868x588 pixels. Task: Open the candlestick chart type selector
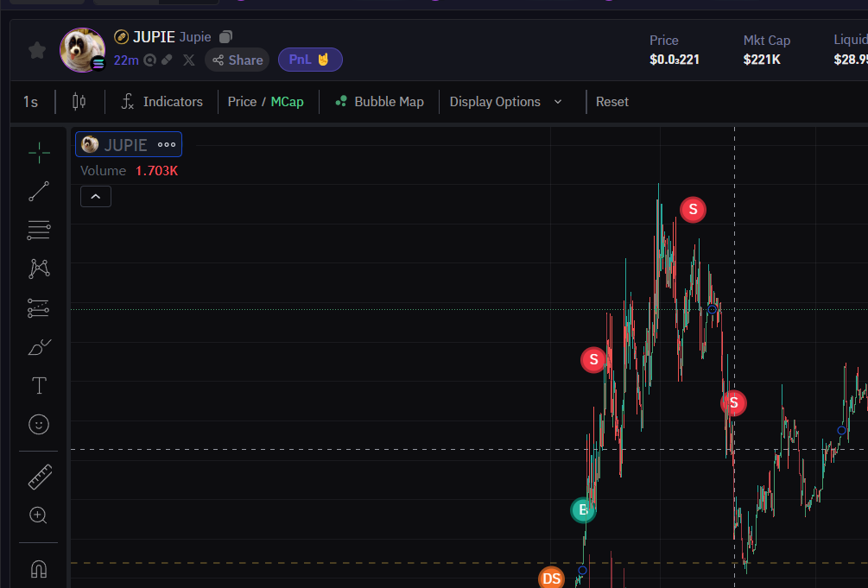tap(79, 101)
